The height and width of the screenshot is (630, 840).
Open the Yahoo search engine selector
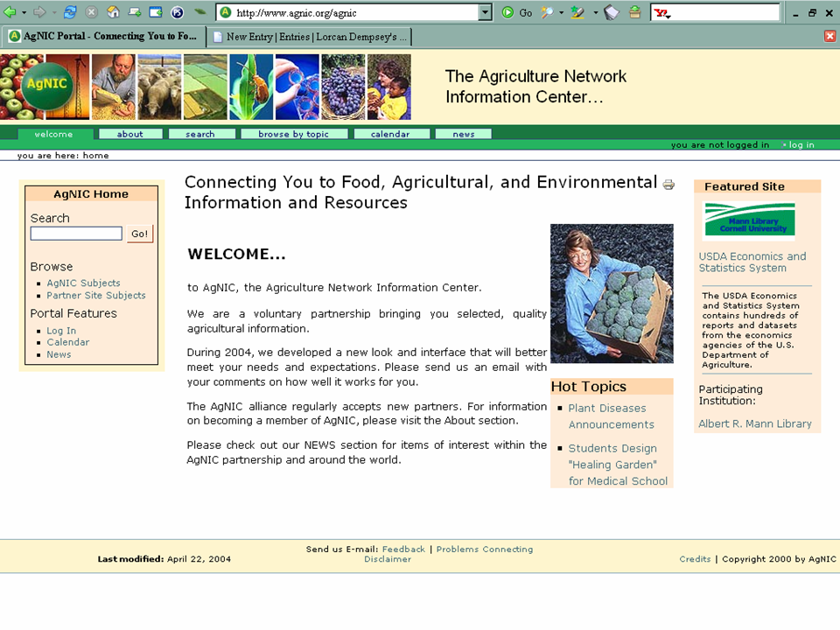pyautogui.click(x=662, y=13)
